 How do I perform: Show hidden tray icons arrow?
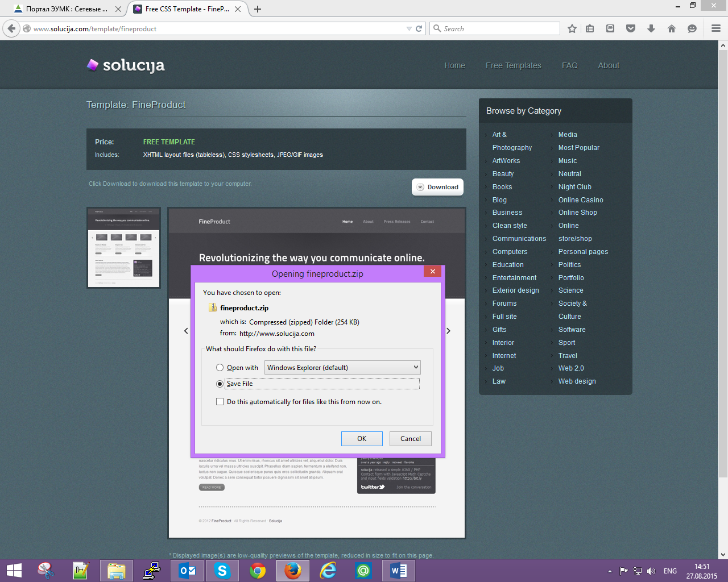(x=610, y=571)
